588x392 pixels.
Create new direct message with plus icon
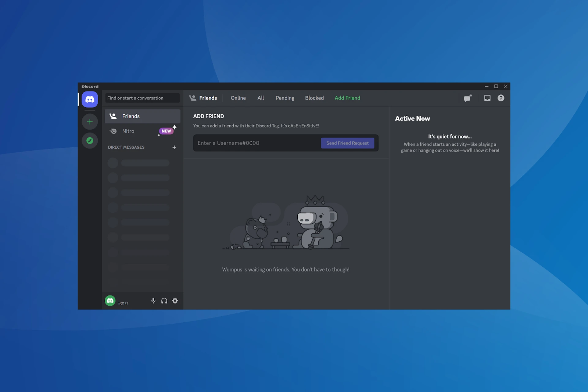(174, 147)
